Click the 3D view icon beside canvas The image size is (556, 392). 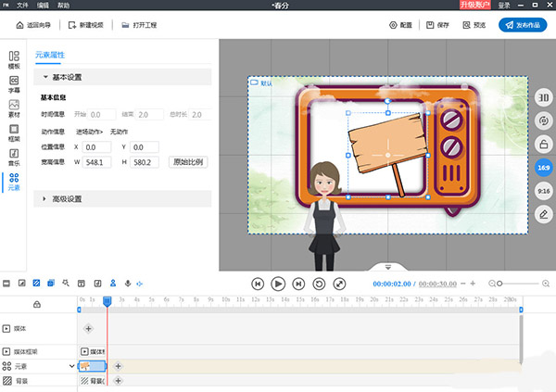544,97
